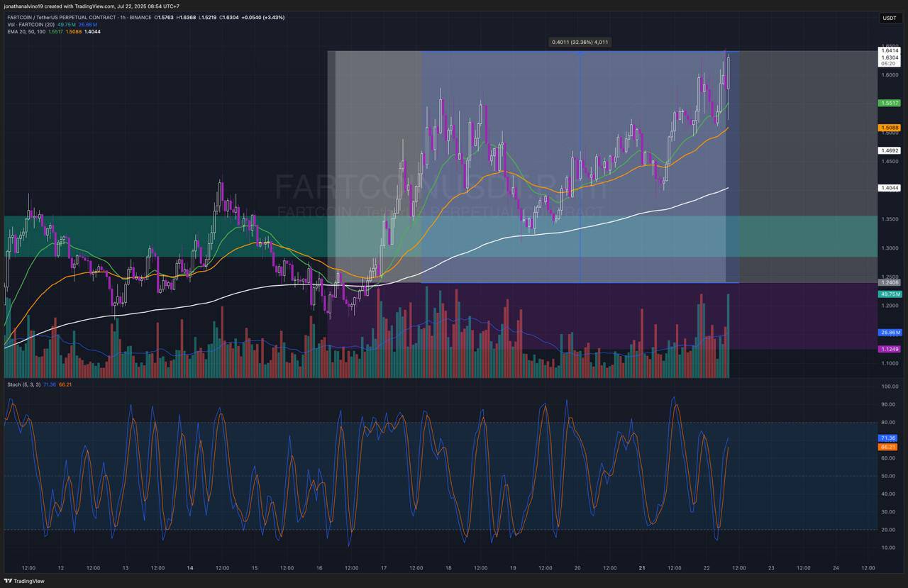908x588 pixels.
Task: Click the bold 14 date on time axis
Action: click(x=189, y=568)
